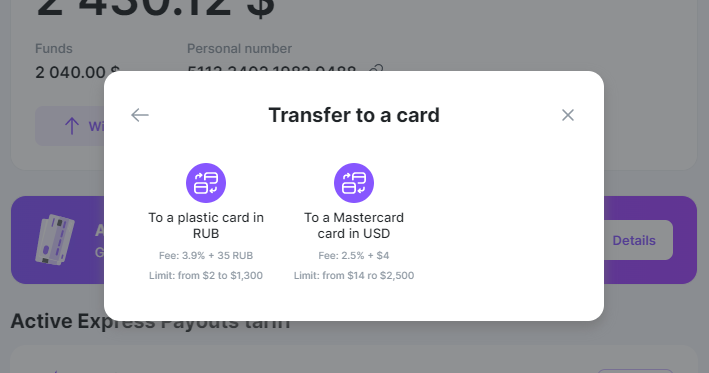This screenshot has height=373, width=709.
Task: Click the large account balance amount
Action: tap(155, 9)
